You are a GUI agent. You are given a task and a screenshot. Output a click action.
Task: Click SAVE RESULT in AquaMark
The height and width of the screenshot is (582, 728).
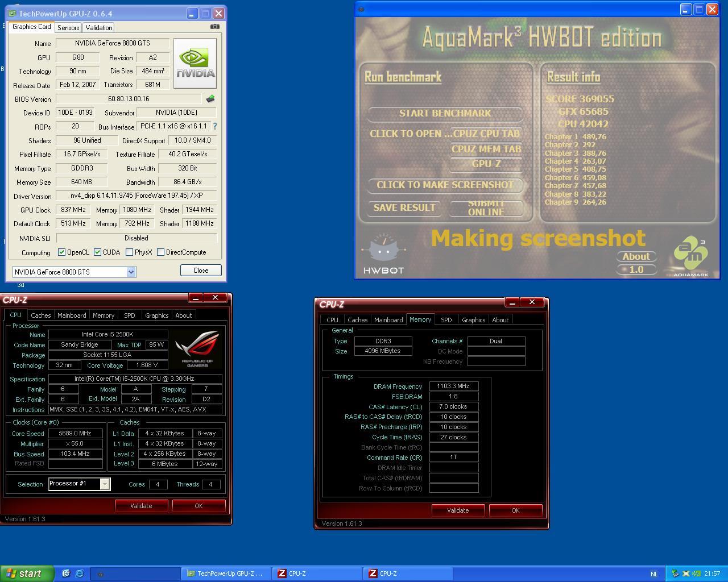(x=404, y=207)
